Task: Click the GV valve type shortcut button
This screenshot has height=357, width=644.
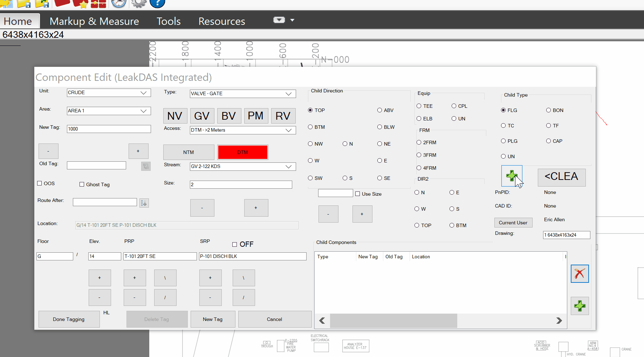Action: pyautogui.click(x=202, y=116)
